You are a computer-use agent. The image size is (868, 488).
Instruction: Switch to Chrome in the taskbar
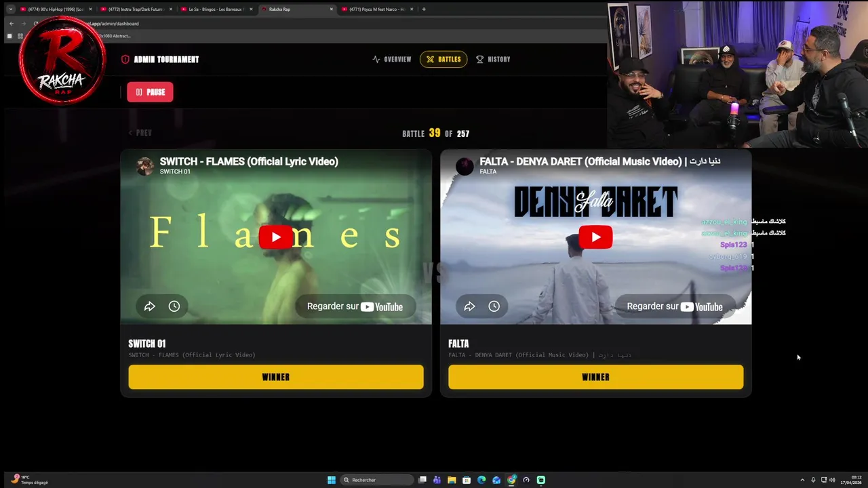(511, 480)
